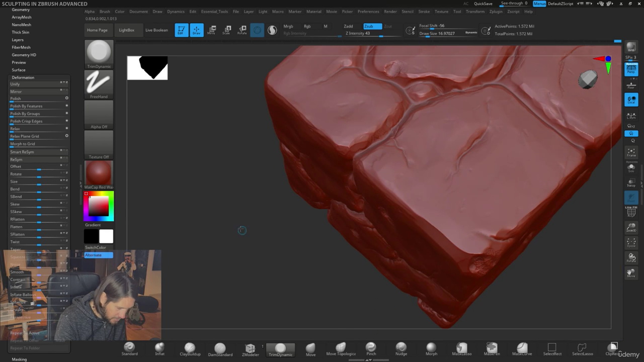Activate the Move transform icon
This screenshot has height=362, width=644.
(212, 30)
